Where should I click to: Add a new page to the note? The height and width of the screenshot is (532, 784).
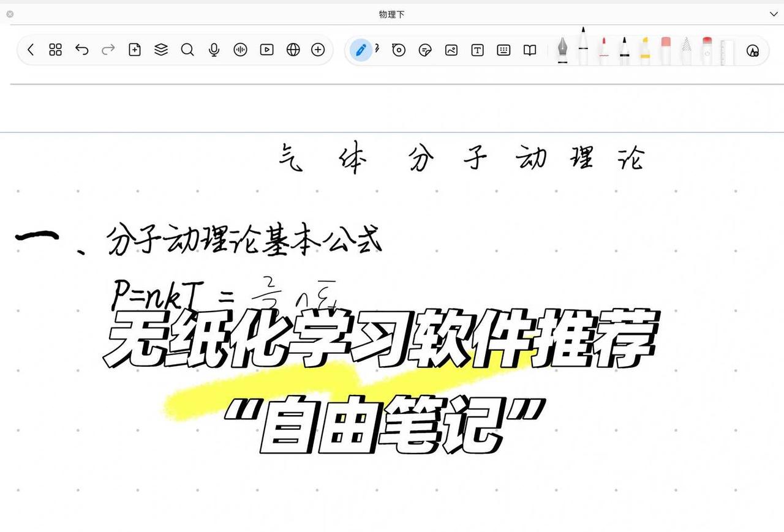point(135,50)
